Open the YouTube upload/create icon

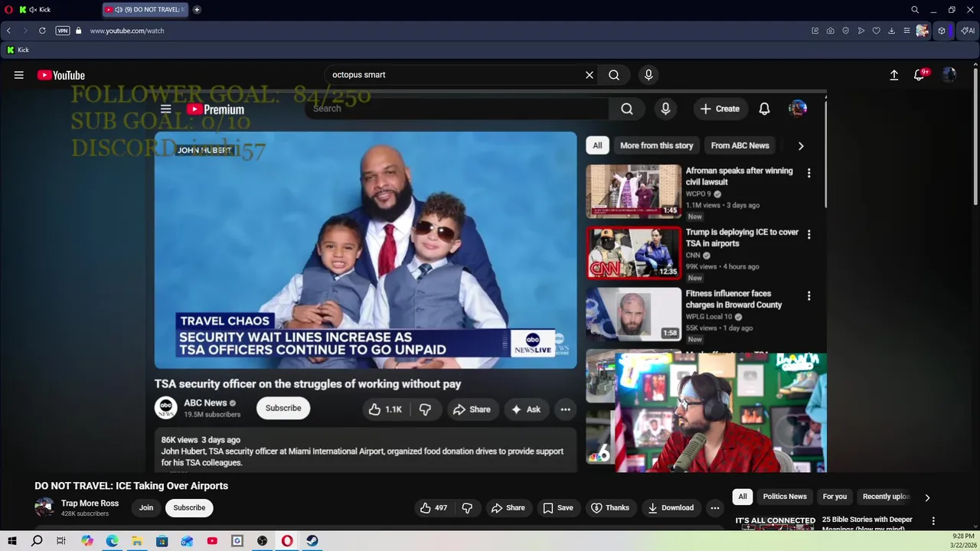point(893,75)
